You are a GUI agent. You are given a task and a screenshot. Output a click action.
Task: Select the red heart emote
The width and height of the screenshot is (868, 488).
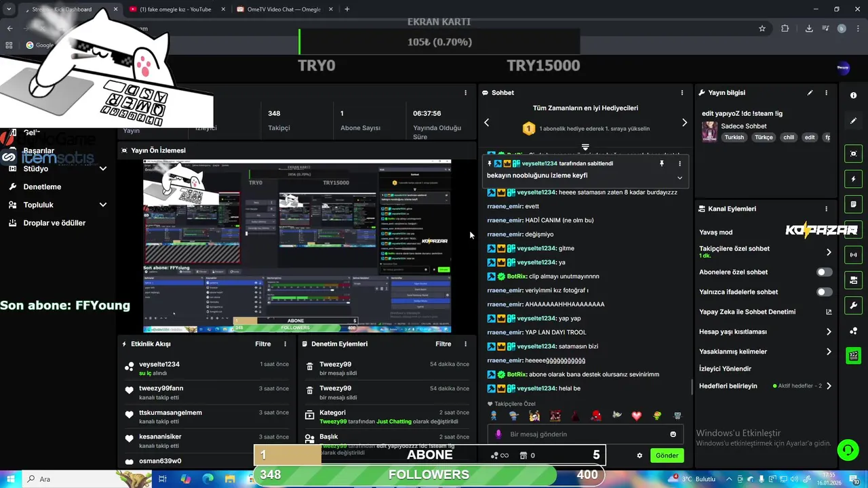(x=636, y=415)
